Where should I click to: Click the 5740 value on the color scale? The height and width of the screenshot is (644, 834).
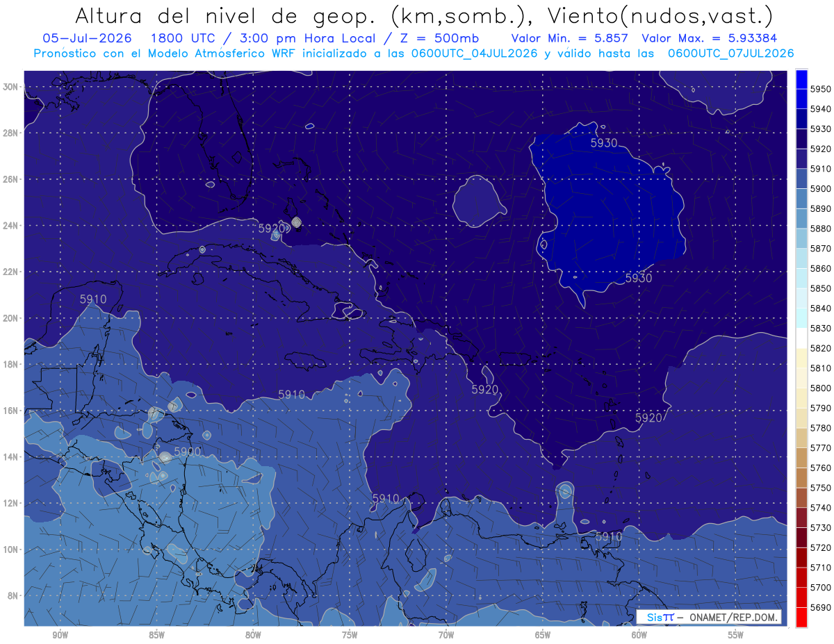tap(821, 508)
